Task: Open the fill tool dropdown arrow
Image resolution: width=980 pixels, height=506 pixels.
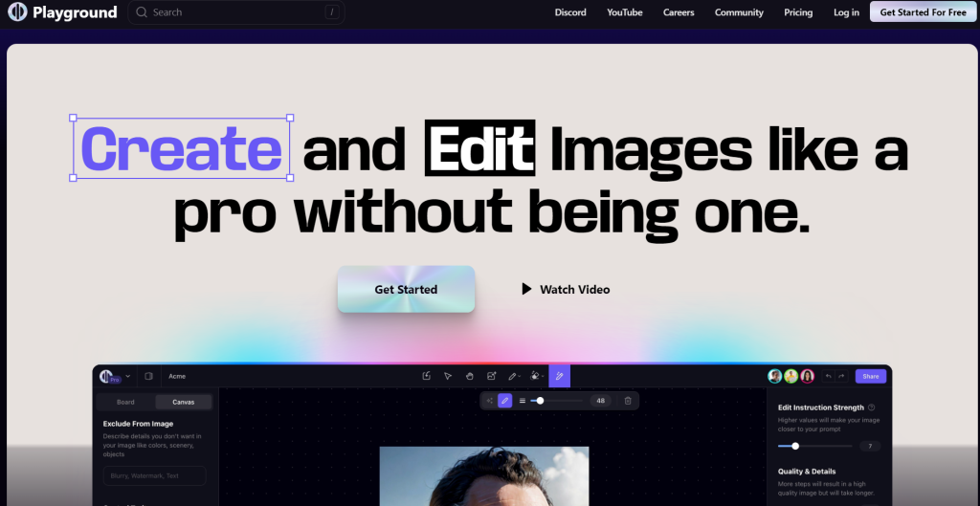Action: pyautogui.click(x=543, y=377)
